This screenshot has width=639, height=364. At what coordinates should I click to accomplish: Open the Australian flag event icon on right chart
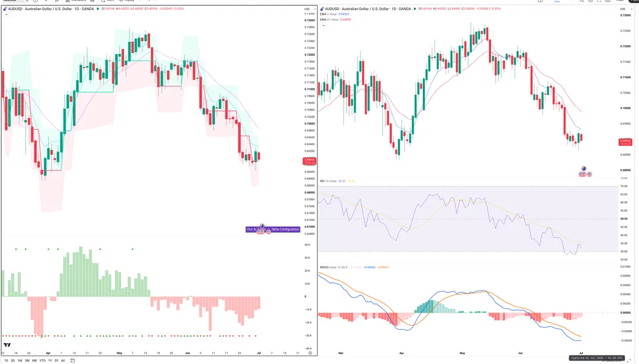(x=584, y=169)
